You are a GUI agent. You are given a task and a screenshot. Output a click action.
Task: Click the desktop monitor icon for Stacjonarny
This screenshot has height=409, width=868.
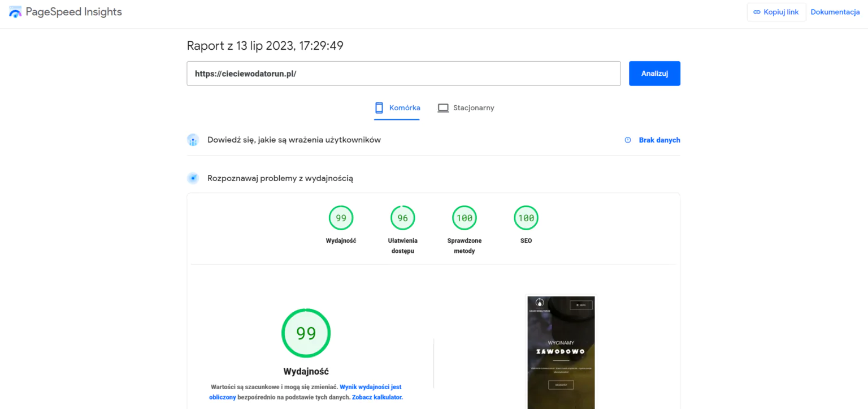443,108
